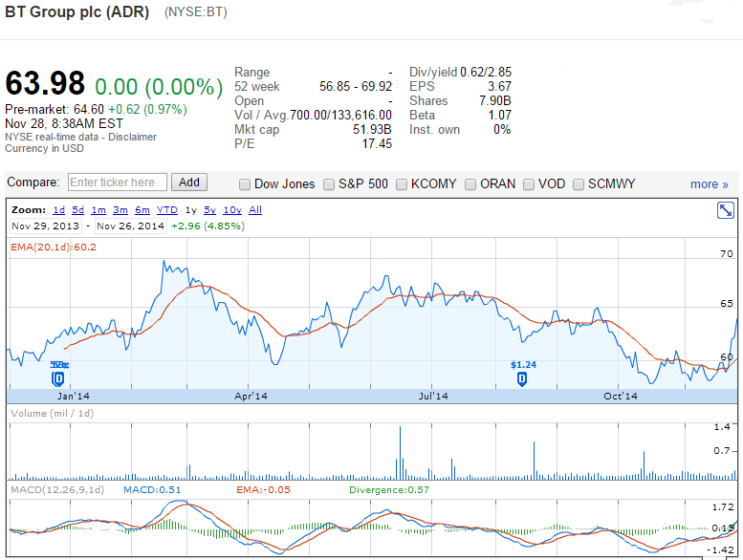Viewport: 743px width, 560px height.
Task: Enable Dow Jones comparison checkbox
Action: pyautogui.click(x=245, y=184)
